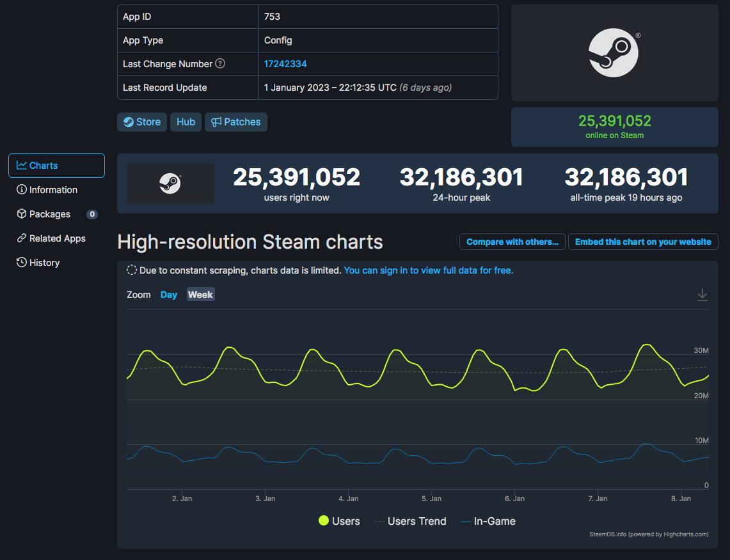This screenshot has width=730, height=560.
Task: Click the 24-hour peak value 32,186,301
Action: [x=461, y=177]
